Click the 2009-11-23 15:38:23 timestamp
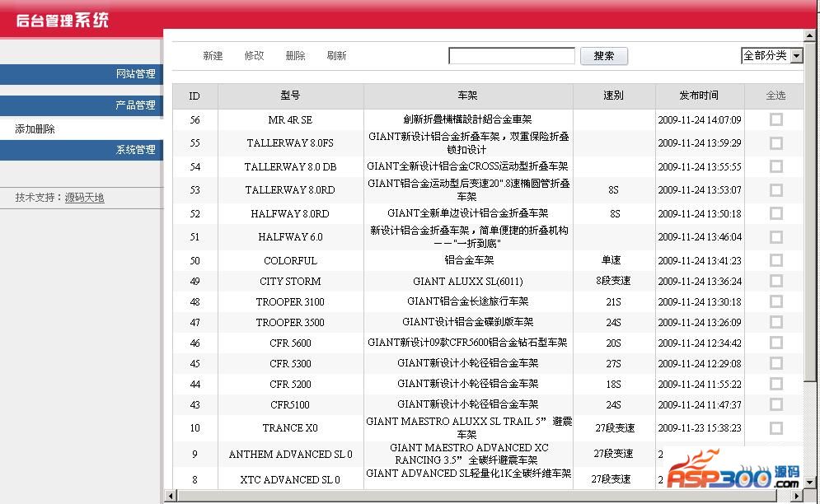This screenshot has height=504, width=820. tap(700, 428)
